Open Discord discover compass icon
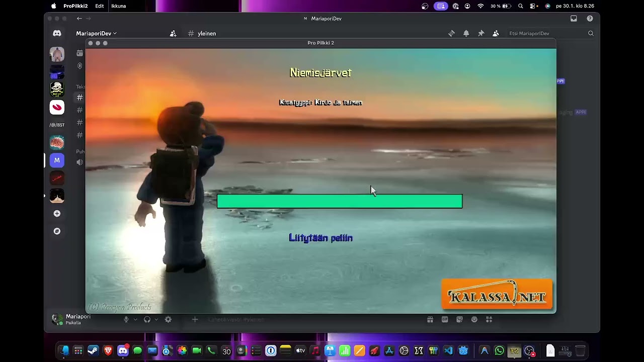The width and height of the screenshot is (644, 362). (x=57, y=231)
